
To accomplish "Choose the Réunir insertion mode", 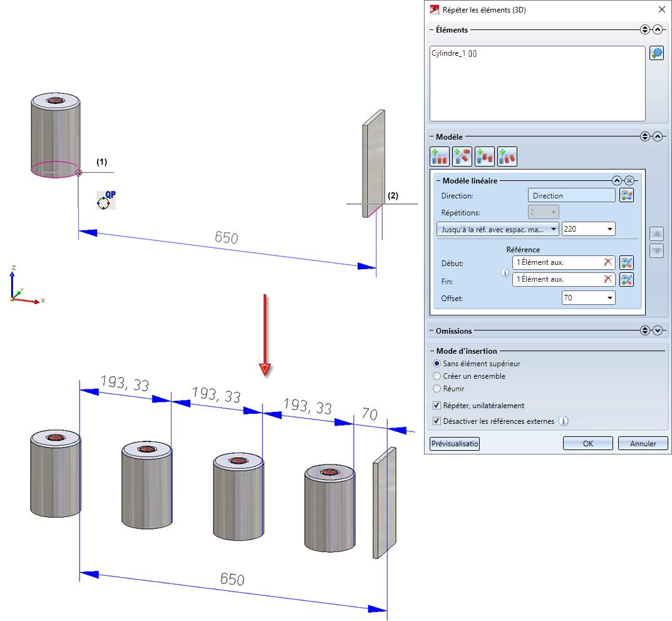I will 437,389.
